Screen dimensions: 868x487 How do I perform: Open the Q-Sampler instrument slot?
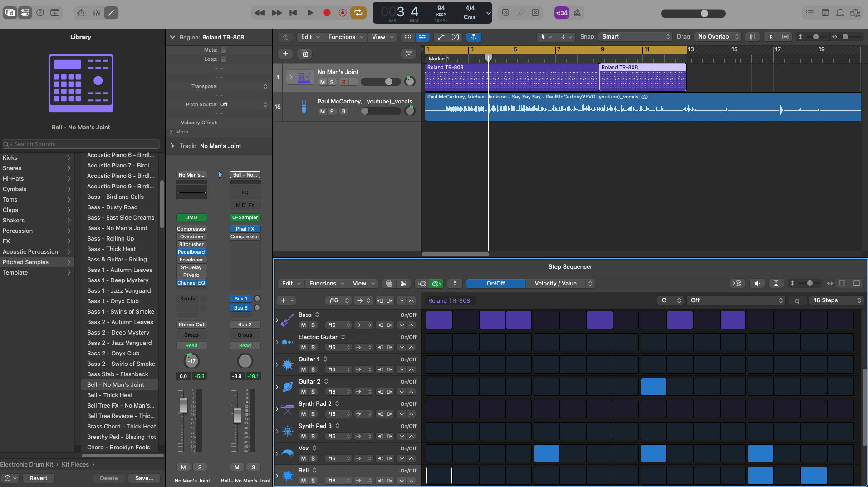pyautogui.click(x=245, y=218)
